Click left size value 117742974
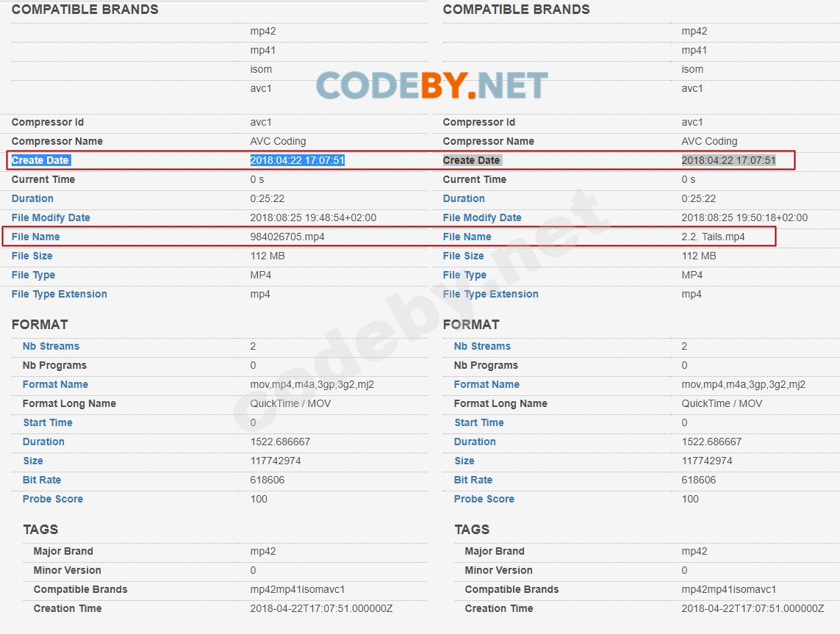The image size is (840, 634). pyautogui.click(x=276, y=461)
